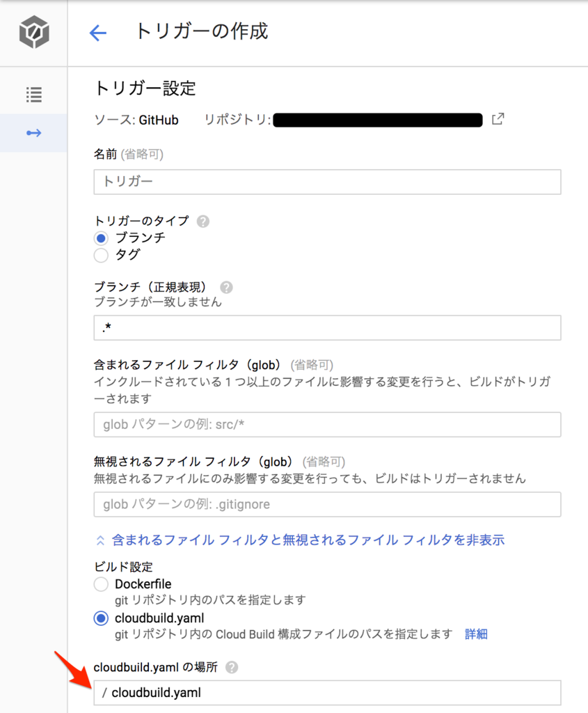Choose Dockerfile as build configuration
The image size is (588, 713).
[x=100, y=584]
